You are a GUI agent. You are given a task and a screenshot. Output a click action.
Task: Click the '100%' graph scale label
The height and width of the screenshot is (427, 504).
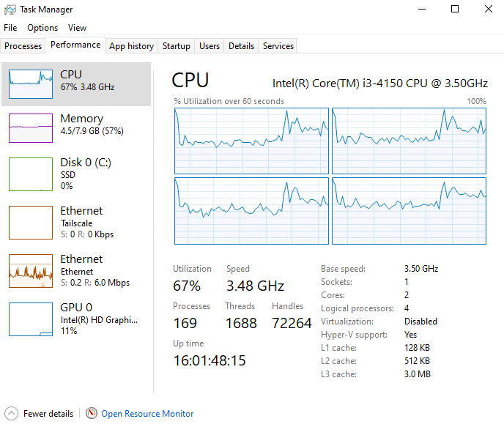point(476,101)
